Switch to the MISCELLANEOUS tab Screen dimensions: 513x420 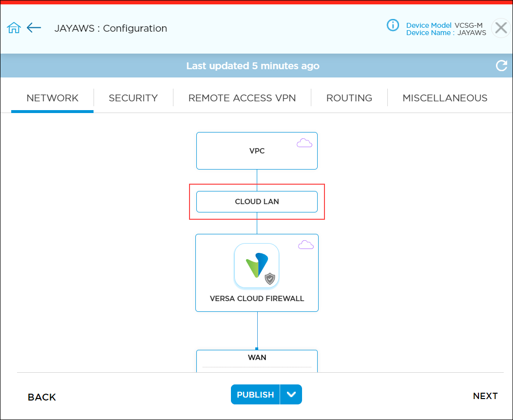coord(444,97)
